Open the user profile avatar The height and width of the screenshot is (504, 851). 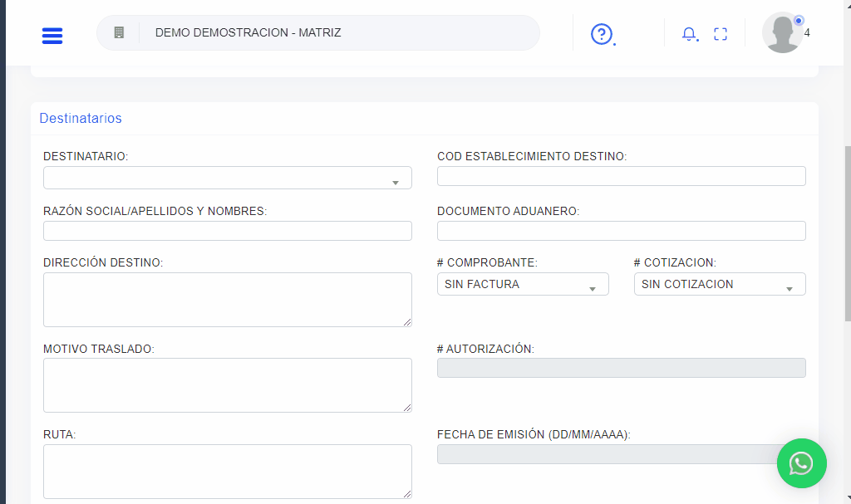coord(782,33)
